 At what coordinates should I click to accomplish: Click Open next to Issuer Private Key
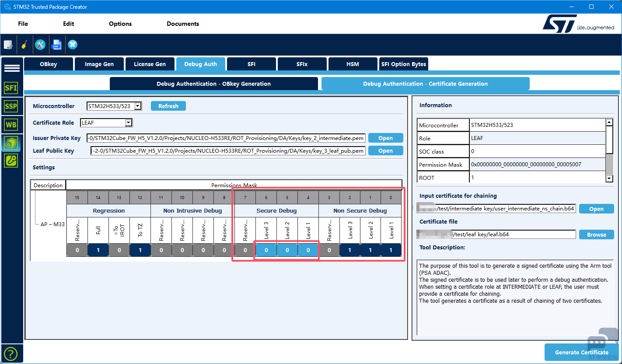386,138
